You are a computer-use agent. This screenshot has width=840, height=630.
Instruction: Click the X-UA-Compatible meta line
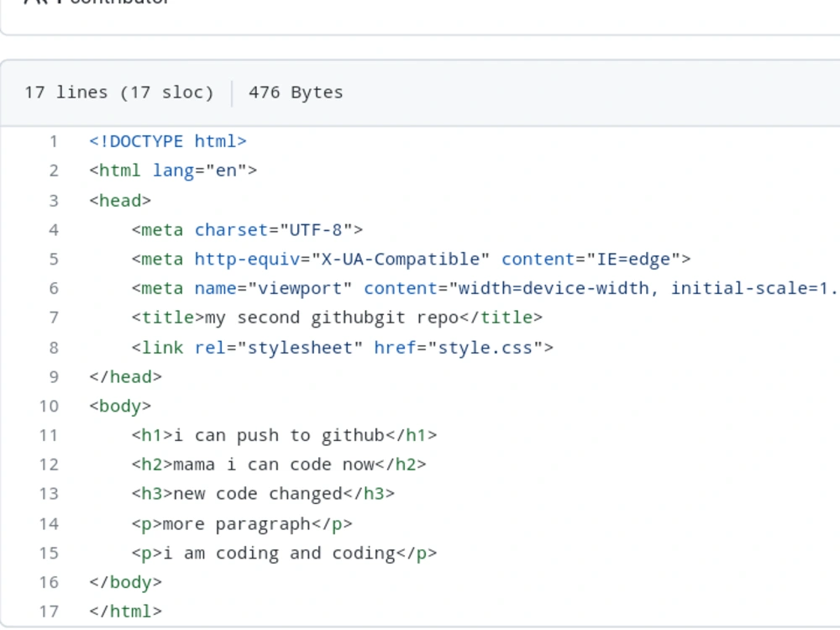pyautogui.click(x=411, y=260)
